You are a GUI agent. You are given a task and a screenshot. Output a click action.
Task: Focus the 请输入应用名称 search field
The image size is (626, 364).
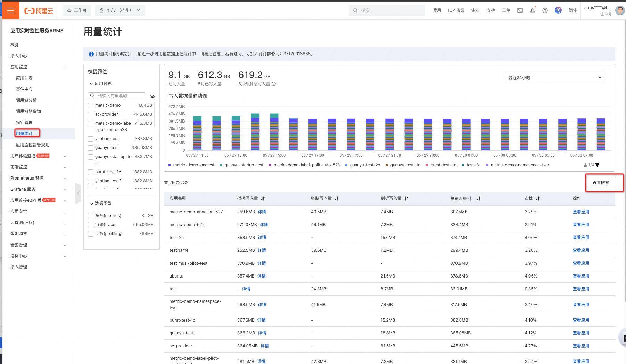[x=117, y=96]
